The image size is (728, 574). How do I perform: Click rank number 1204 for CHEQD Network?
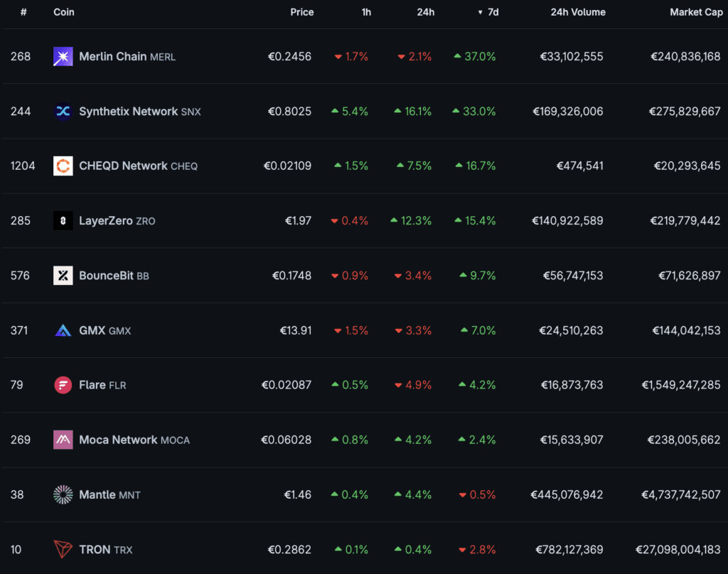coord(23,166)
